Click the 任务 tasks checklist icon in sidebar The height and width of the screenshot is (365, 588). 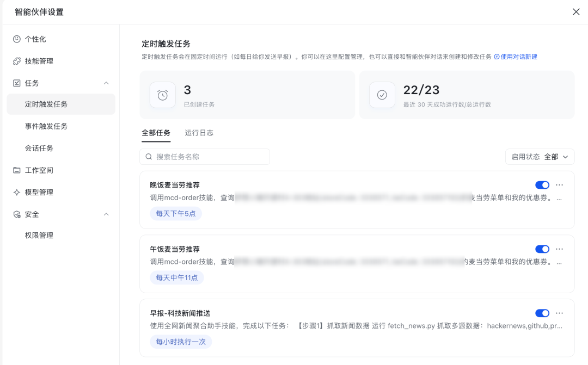click(x=17, y=83)
